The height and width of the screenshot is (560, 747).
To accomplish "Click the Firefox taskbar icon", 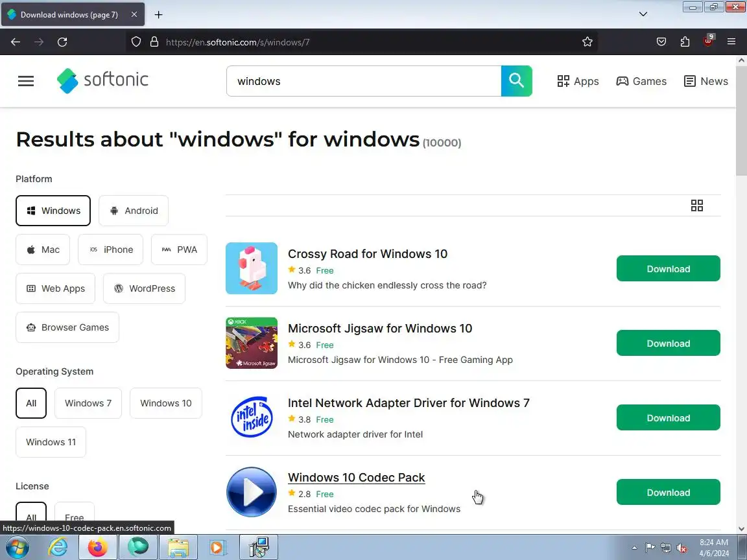I will [98, 548].
